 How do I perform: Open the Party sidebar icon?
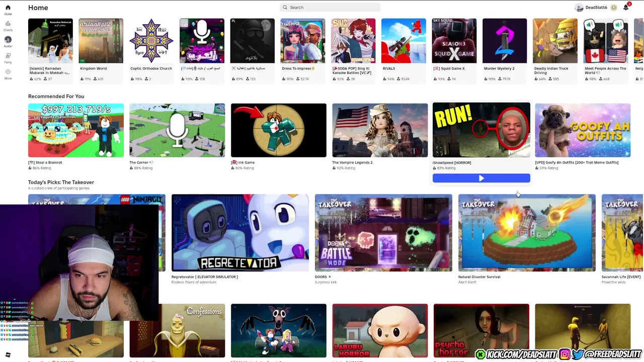click(8, 58)
